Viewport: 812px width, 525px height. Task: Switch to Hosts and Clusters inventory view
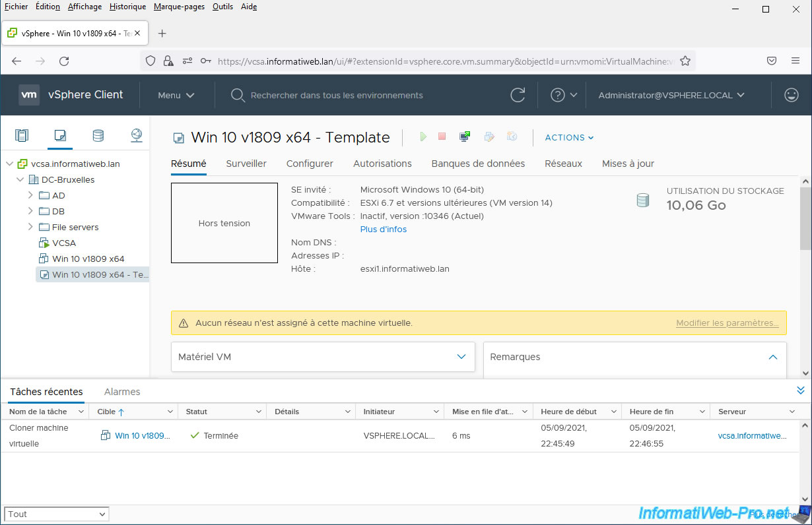[x=22, y=136]
